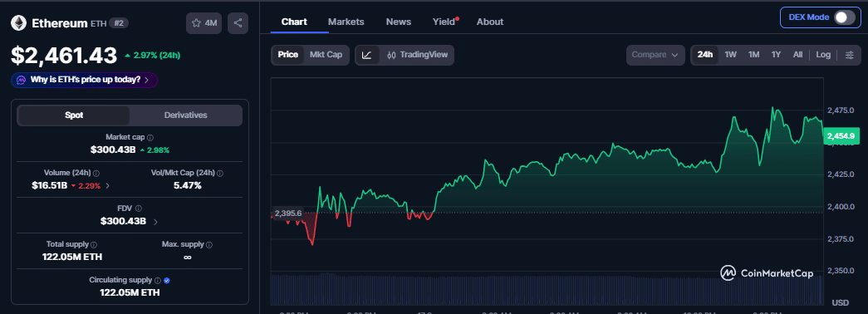Click the 2,454.9 current price label
This screenshot has height=314, width=868.
(841, 135)
